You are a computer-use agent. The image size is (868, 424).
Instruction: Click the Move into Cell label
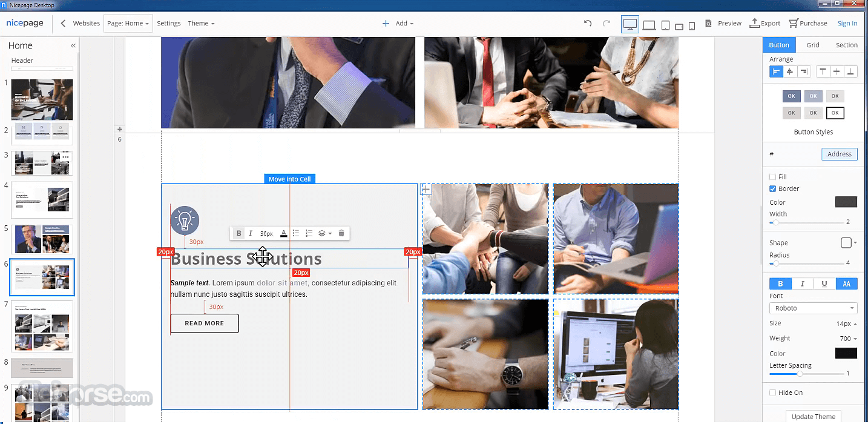point(290,179)
